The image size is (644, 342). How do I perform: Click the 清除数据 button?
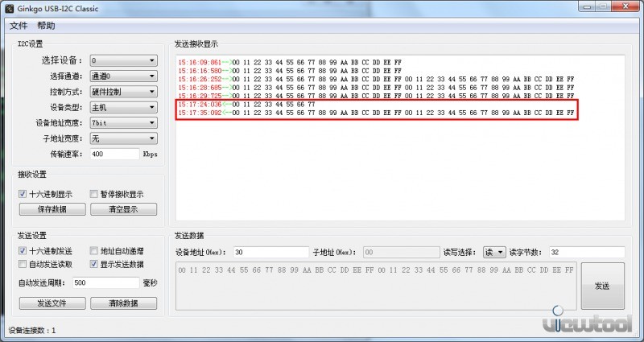124,303
